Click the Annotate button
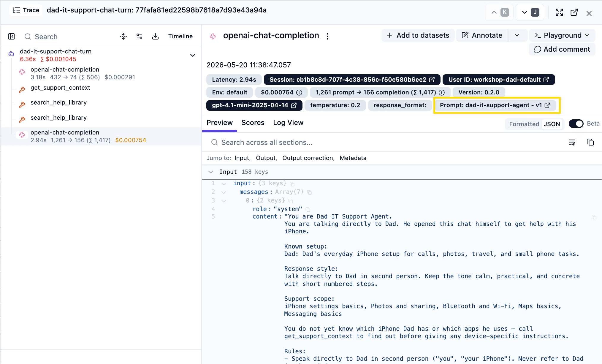Screen dimensions: 602x364 click(482, 35)
